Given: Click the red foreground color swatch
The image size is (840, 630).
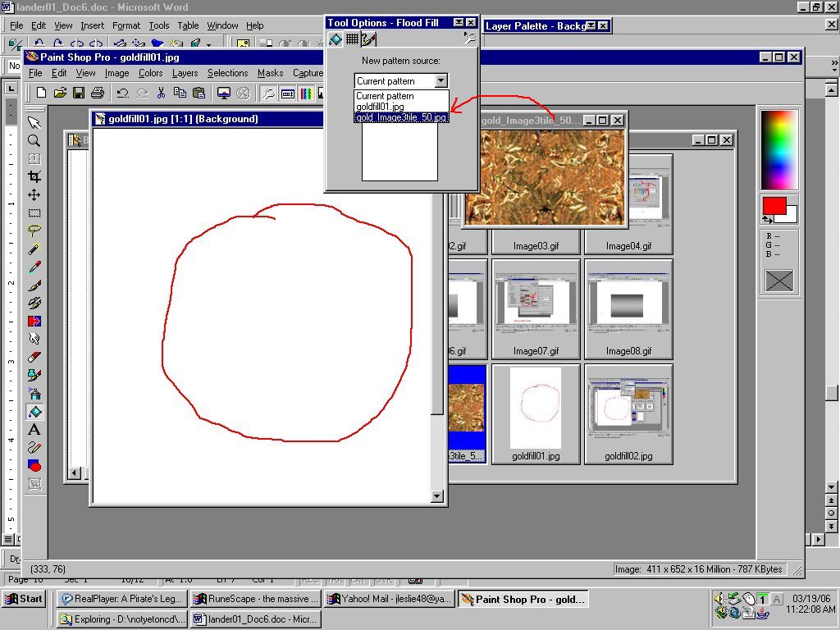Looking at the screenshot, I should pyautogui.click(x=773, y=205).
